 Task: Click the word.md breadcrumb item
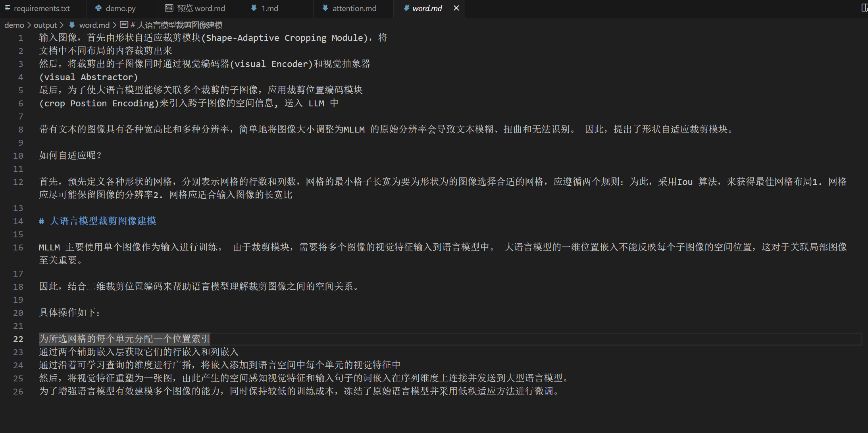[94, 25]
